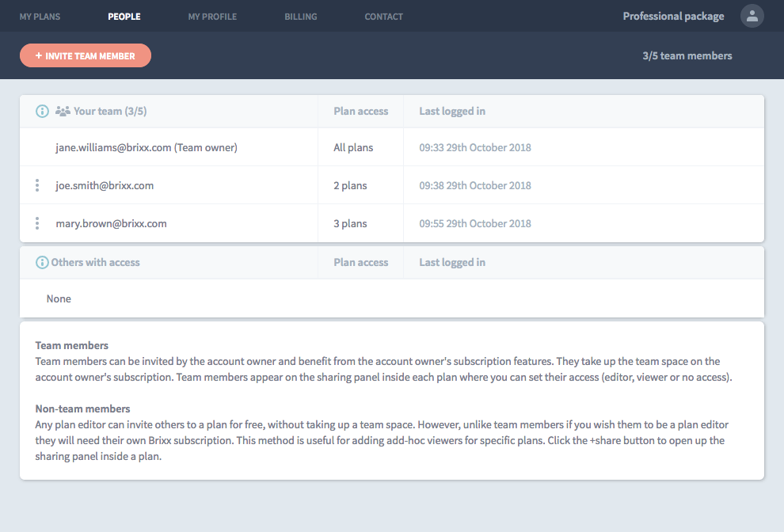Click the Professional package label
Viewport: 784px width, 532px height.
[673, 16]
